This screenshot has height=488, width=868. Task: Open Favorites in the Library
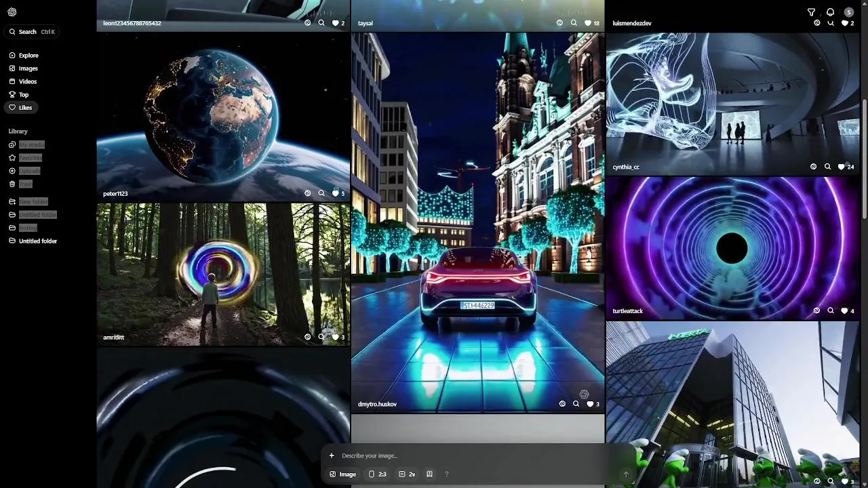25,158
